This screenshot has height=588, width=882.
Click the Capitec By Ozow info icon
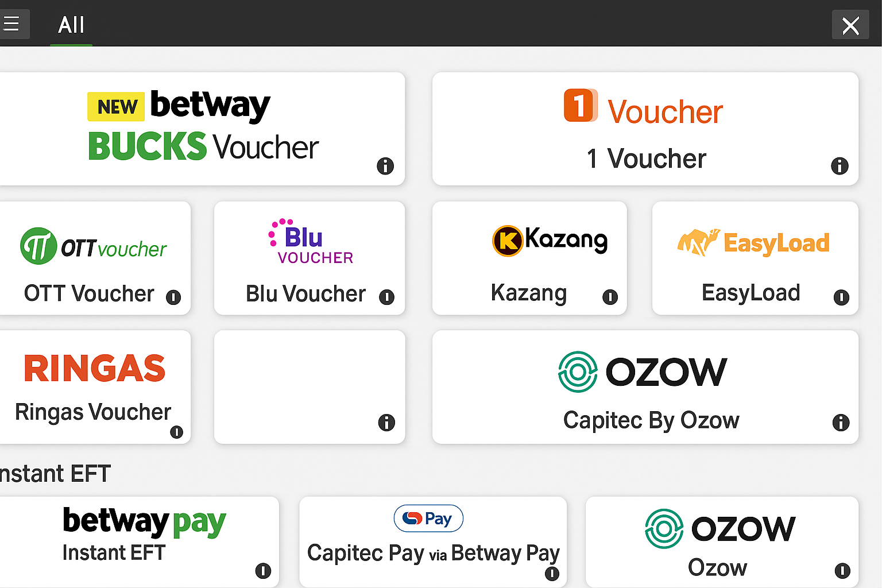point(841,423)
